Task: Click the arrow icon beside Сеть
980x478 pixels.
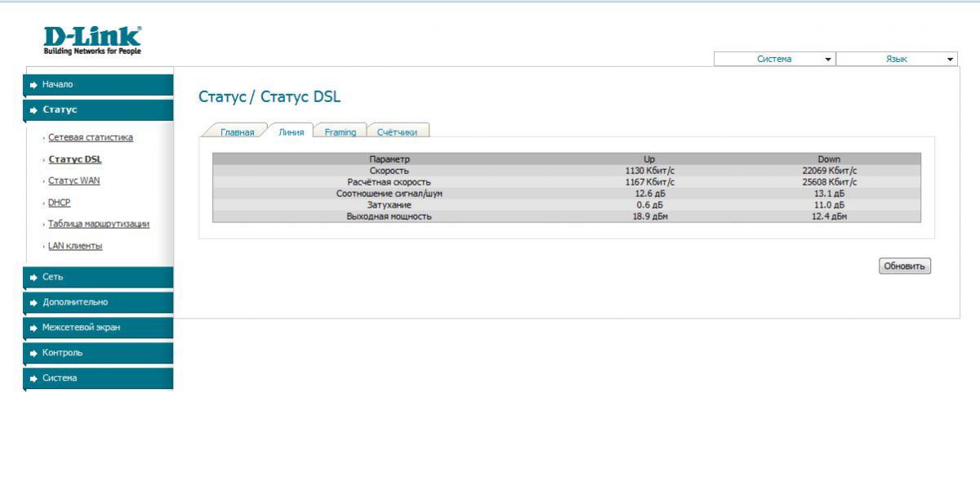Action: [33, 277]
